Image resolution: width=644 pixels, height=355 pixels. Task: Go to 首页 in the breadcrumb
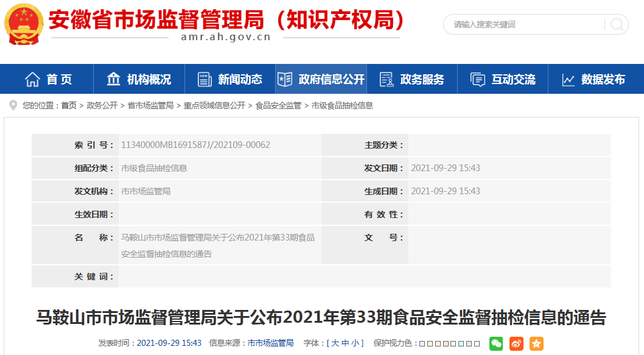point(69,105)
